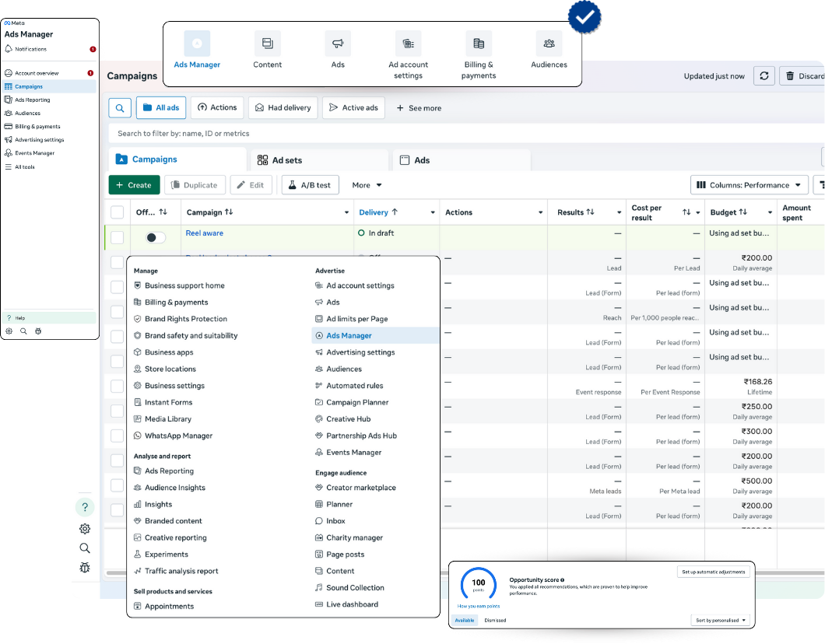Switch to the Ad sets tab

(x=319, y=160)
